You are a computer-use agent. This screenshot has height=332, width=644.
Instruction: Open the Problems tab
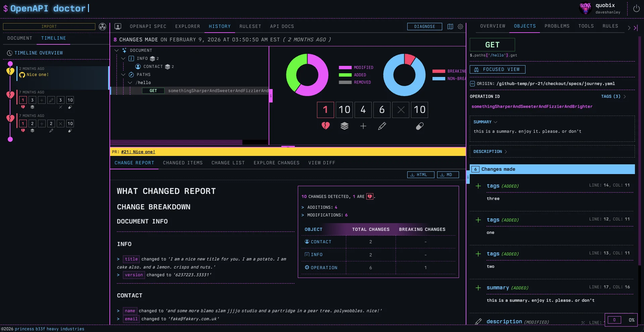[x=557, y=26]
